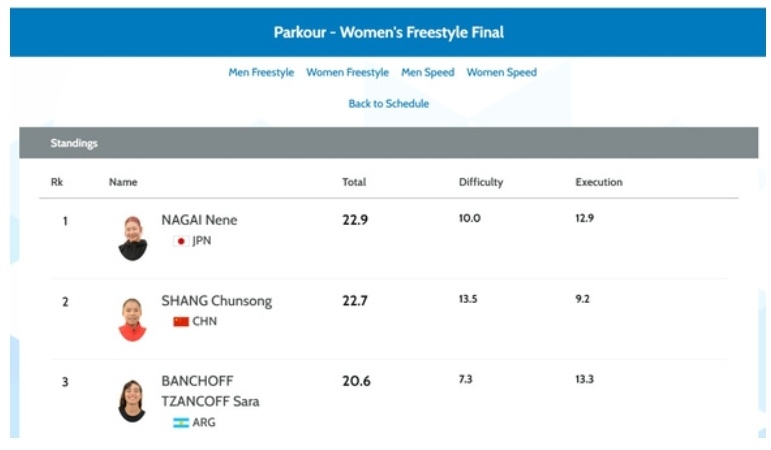Open the Women Speed results
The height and width of the screenshot is (450, 771).
(x=502, y=72)
